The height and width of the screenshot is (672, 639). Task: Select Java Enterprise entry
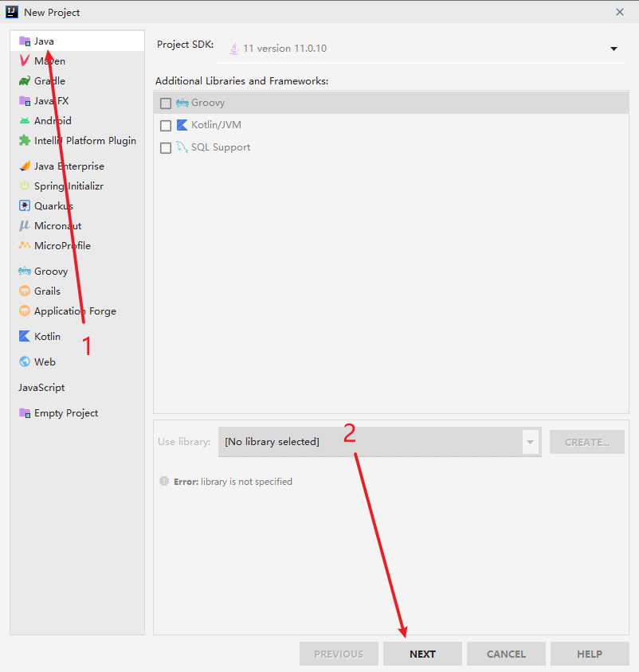[77, 166]
